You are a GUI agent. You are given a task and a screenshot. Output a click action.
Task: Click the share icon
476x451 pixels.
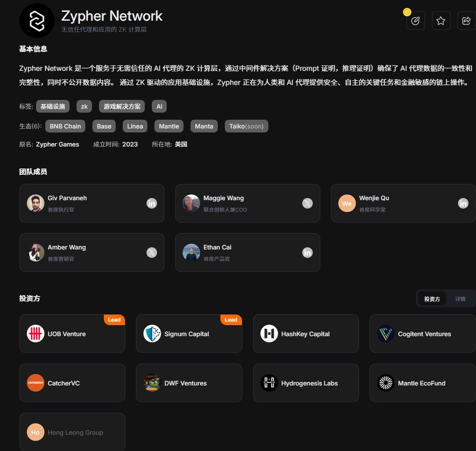tap(466, 21)
